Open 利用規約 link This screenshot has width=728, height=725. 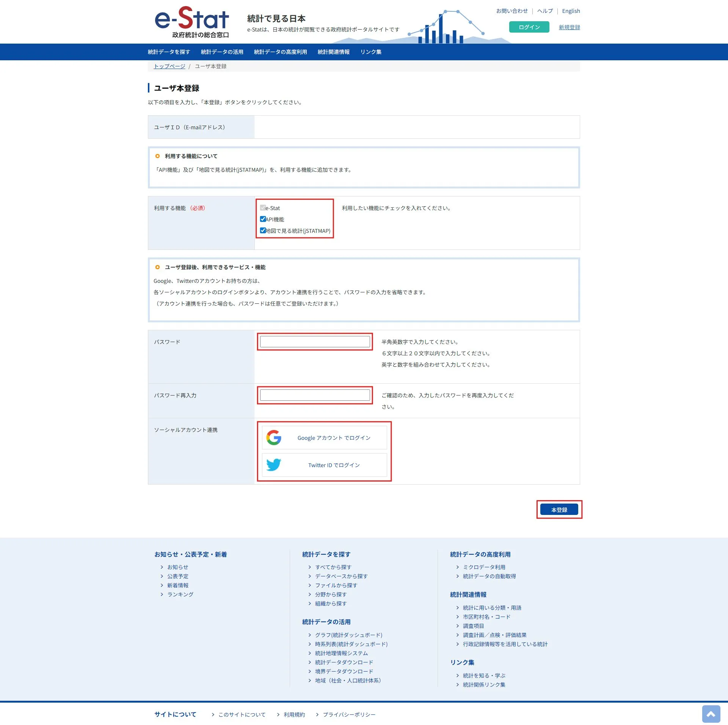coord(294,714)
